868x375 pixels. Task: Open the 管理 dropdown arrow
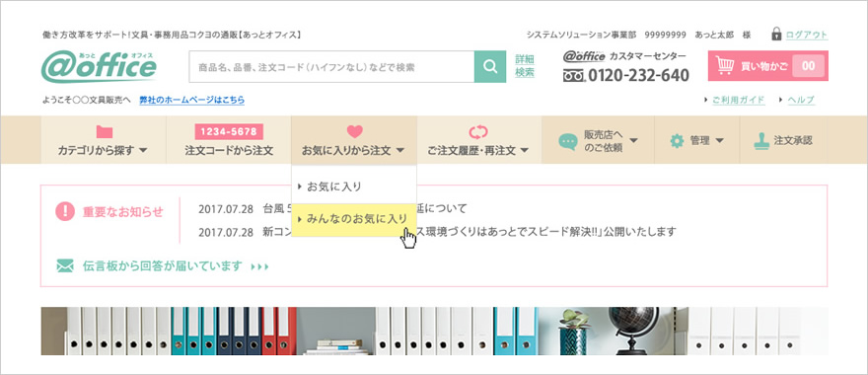tap(720, 141)
